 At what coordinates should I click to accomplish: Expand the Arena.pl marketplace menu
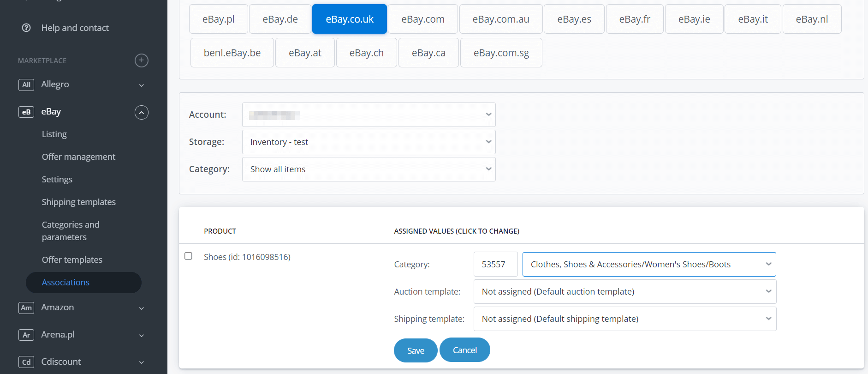coord(142,335)
